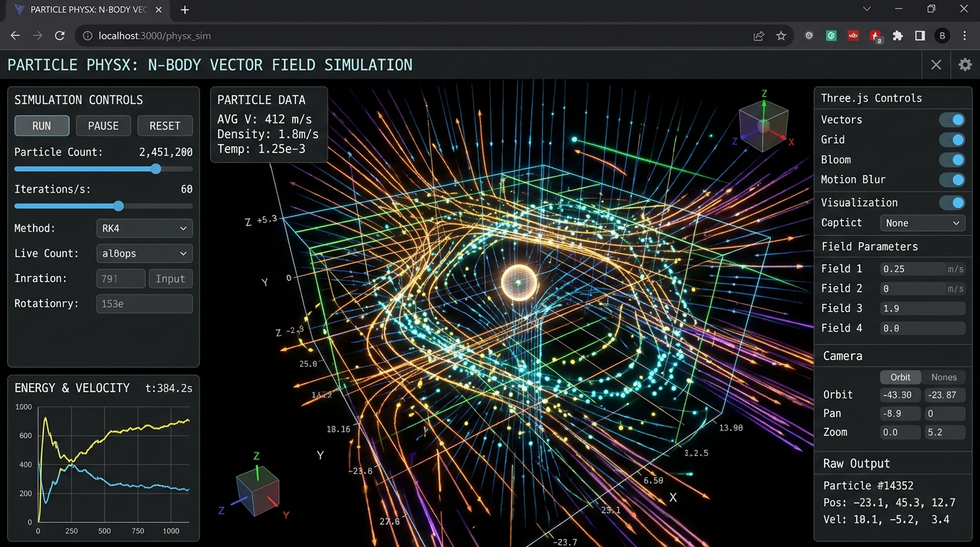
Task: Open the browser side panel icon
Action: (x=919, y=36)
